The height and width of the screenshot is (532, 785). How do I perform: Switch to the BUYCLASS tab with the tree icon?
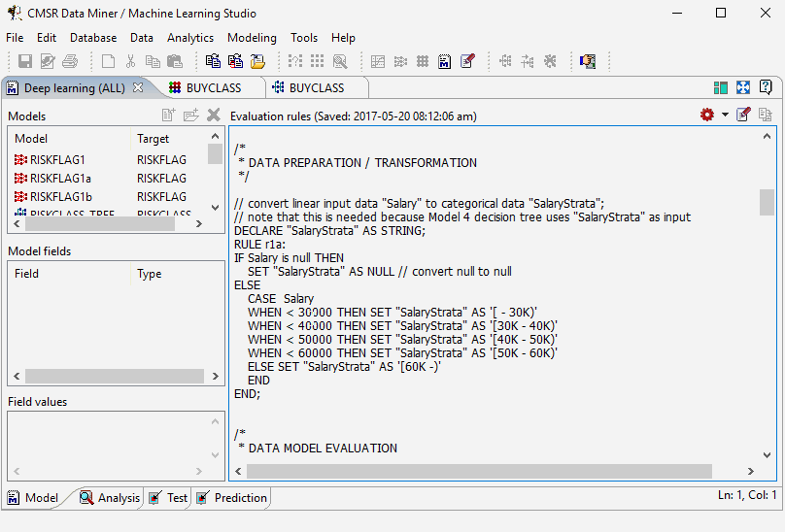(317, 88)
